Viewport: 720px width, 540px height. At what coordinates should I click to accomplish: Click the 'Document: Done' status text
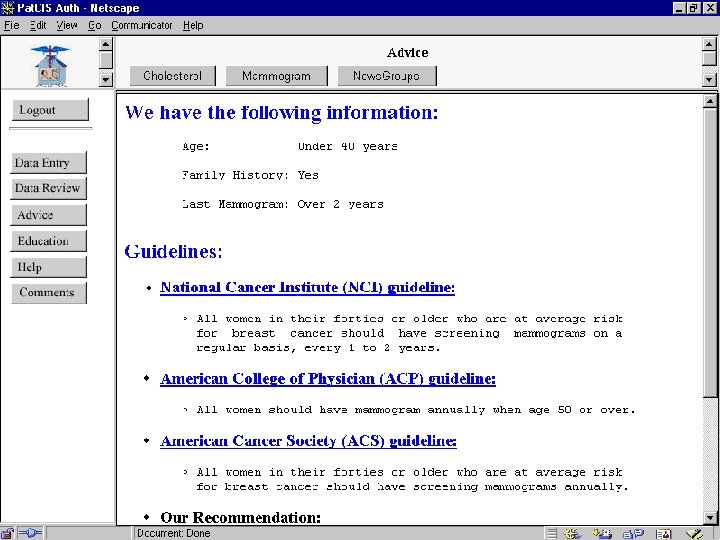(174, 533)
